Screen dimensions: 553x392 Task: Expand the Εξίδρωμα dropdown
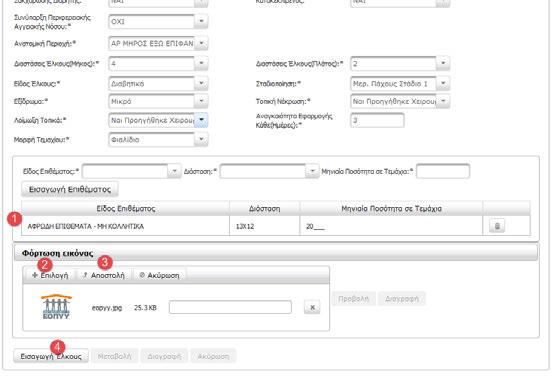201,101
